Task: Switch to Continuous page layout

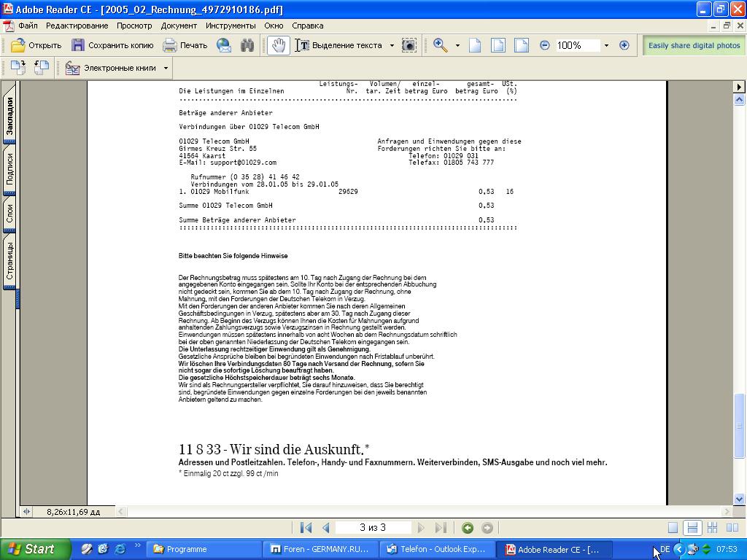Action: click(x=692, y=528)
